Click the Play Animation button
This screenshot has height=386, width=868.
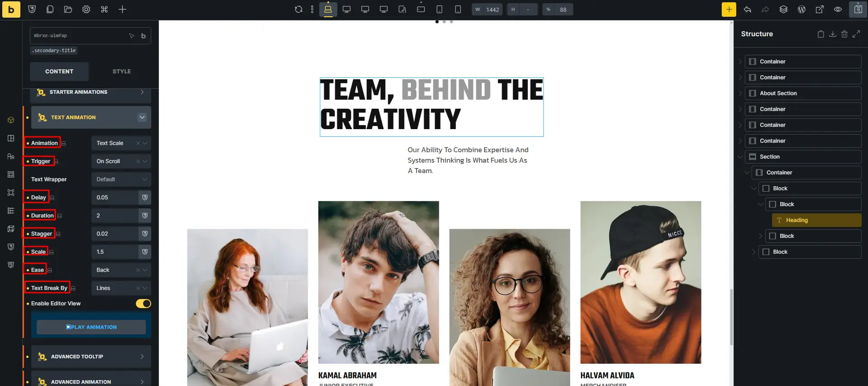click(x=91, y=327)
